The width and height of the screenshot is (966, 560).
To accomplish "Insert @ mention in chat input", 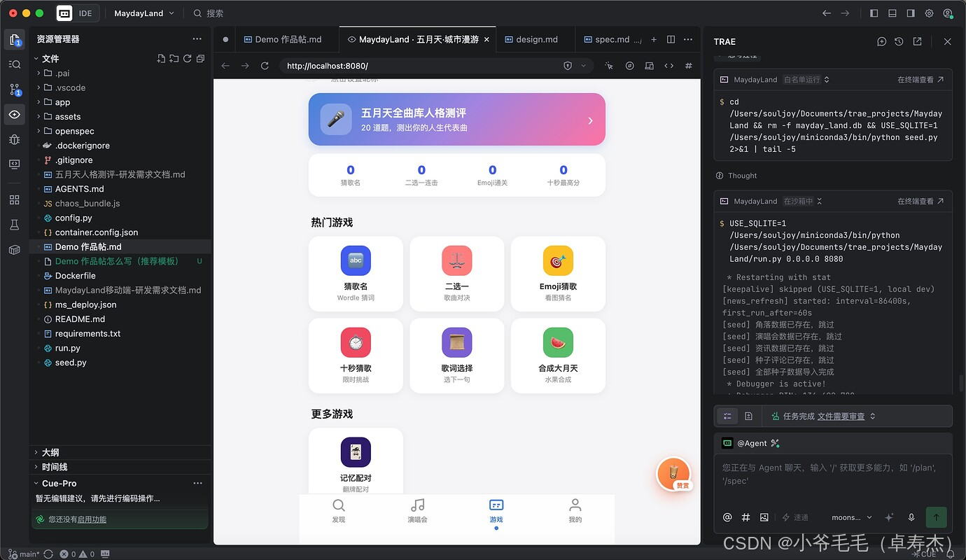I will coord(727,517).
